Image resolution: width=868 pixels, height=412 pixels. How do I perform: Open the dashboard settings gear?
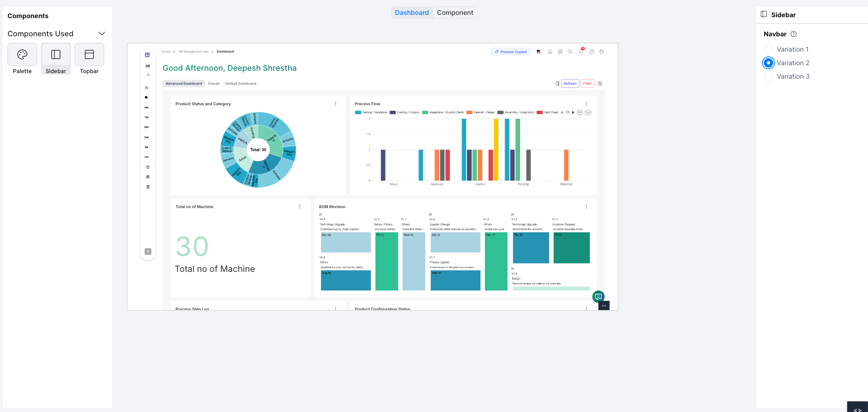(x=600, y=84)
